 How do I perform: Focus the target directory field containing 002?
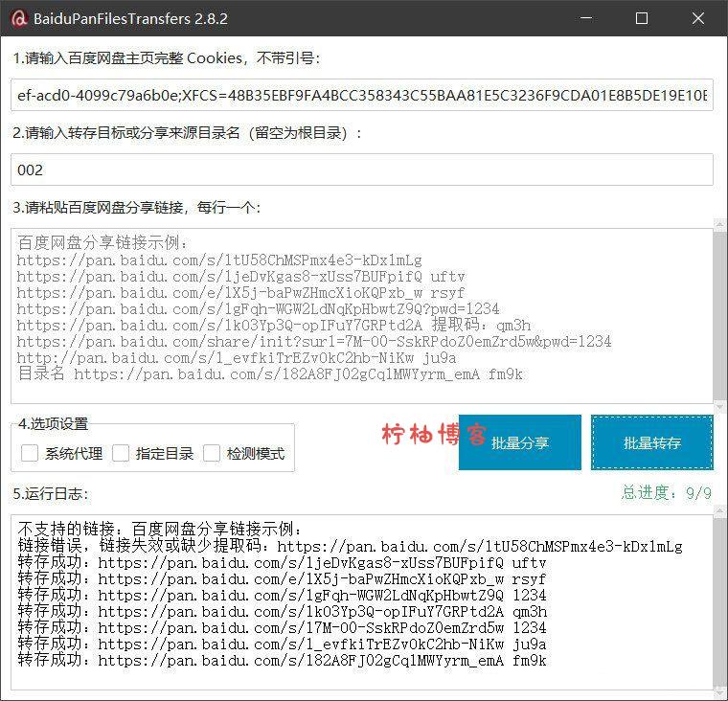click(362, 170)
